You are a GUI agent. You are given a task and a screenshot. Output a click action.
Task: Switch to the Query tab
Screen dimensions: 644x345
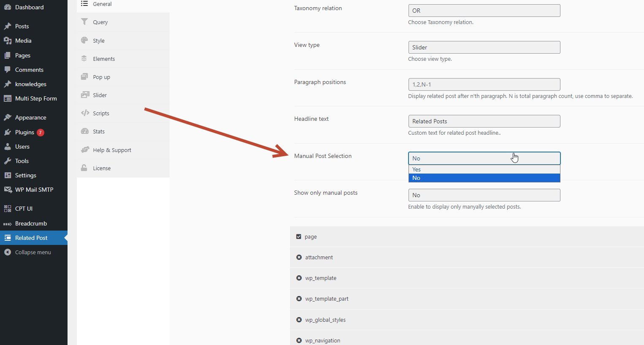pyautogui.click(x=123, y=22)
